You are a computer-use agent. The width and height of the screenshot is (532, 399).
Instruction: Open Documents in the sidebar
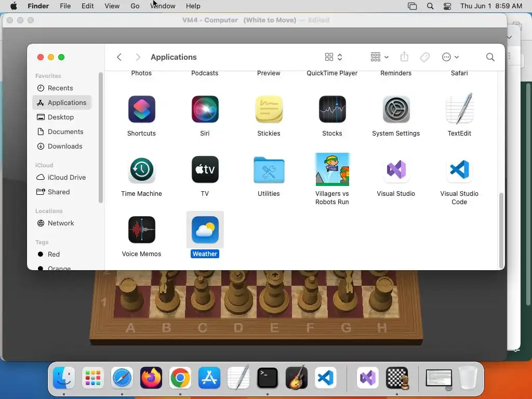60,131
